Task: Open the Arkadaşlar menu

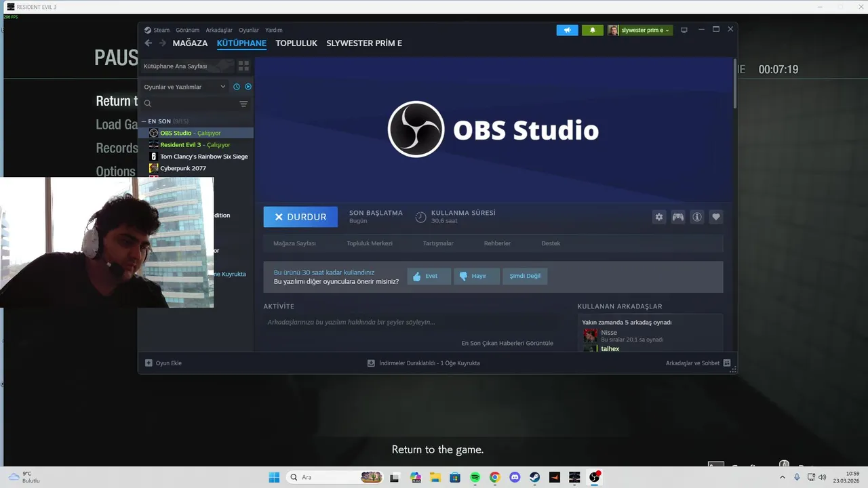Action: coord(219,30)
